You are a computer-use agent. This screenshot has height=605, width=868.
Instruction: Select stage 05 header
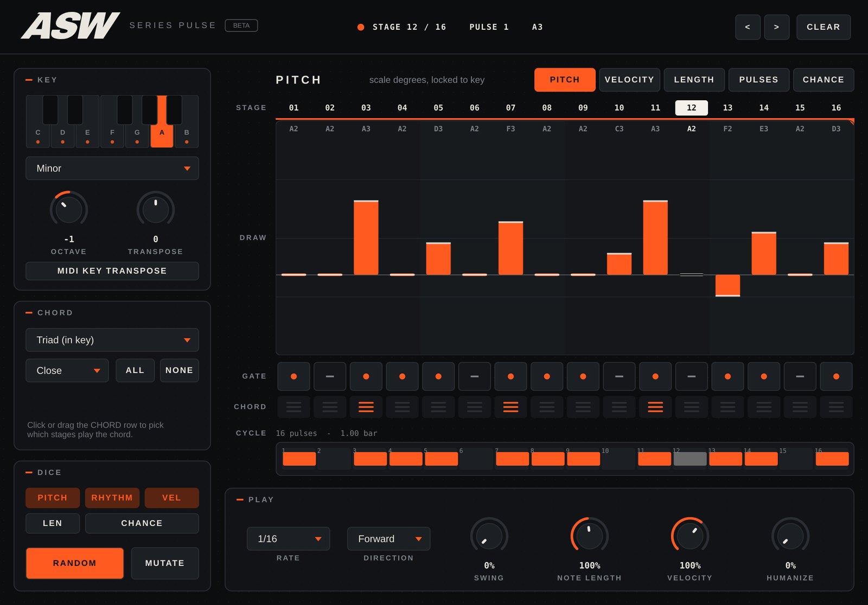pyautogui.click(x=438, y=108)
